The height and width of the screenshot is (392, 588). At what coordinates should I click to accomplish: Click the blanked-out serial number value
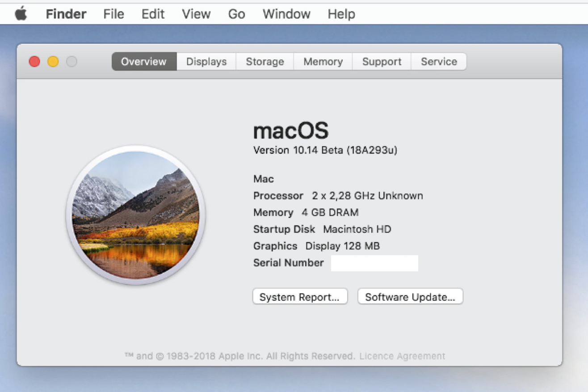click(374, 263)
